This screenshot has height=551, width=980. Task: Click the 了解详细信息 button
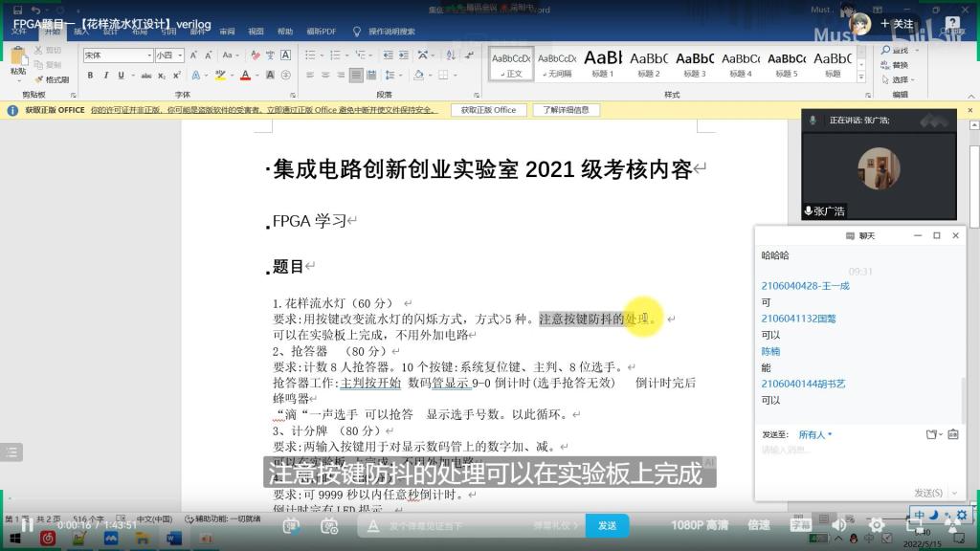[x=567, y=110]
